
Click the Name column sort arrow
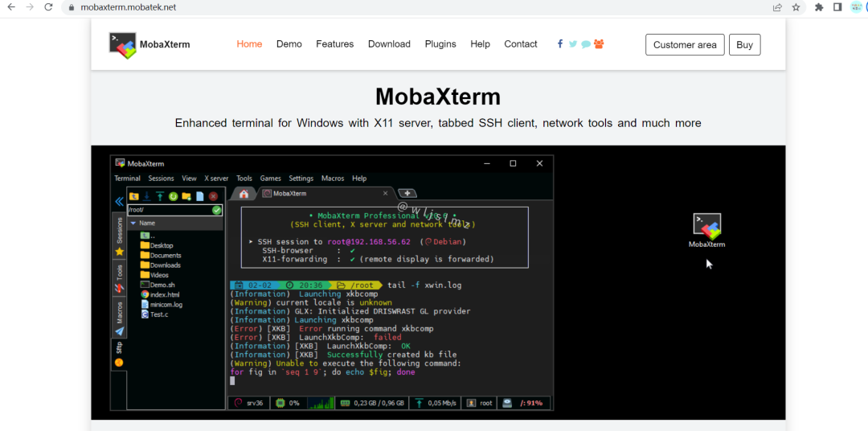(x=133, y=223)
